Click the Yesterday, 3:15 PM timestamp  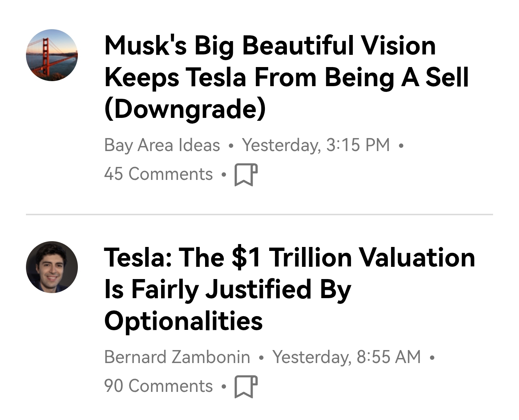pyautogui.click(x=316, y=145)
